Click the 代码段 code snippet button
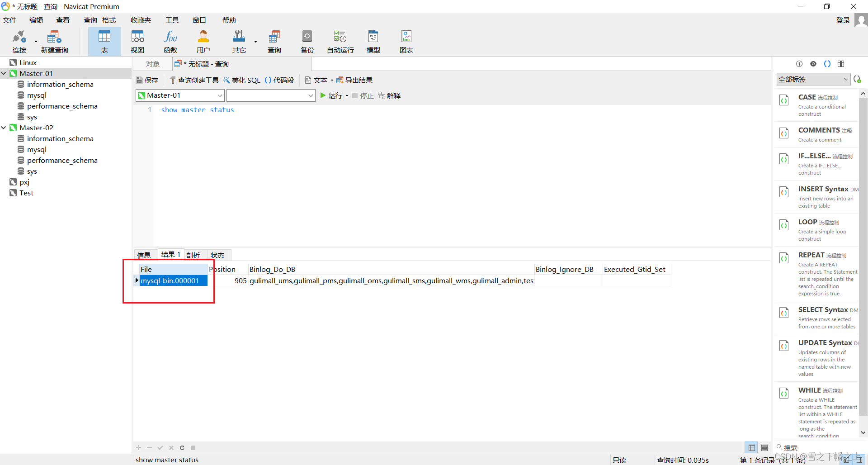The height and width of the screenshot is (465, 868). 279,81
